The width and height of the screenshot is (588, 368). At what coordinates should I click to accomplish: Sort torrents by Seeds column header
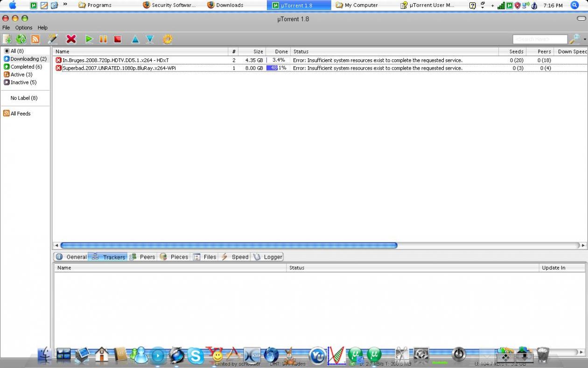pos(512,51)
